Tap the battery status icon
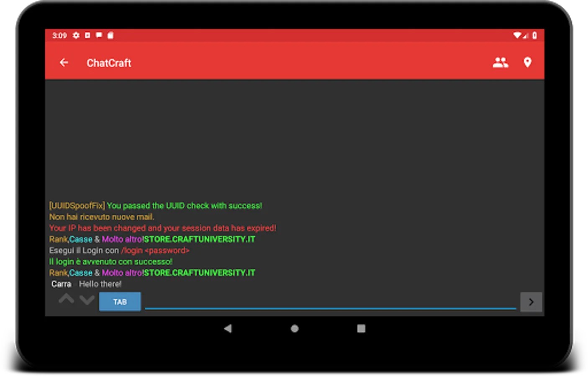Viewport: 588px width, 377px height. click(534, 35)
